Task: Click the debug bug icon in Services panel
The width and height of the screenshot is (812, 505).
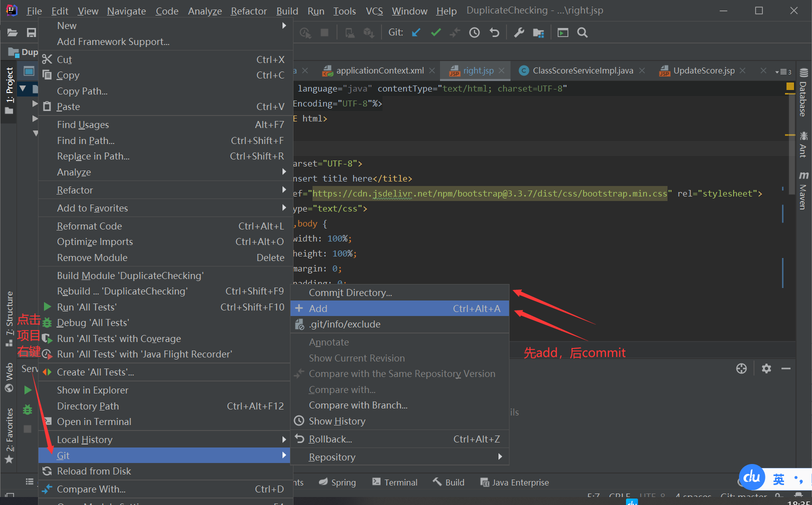Action: [x=27, y=409]
